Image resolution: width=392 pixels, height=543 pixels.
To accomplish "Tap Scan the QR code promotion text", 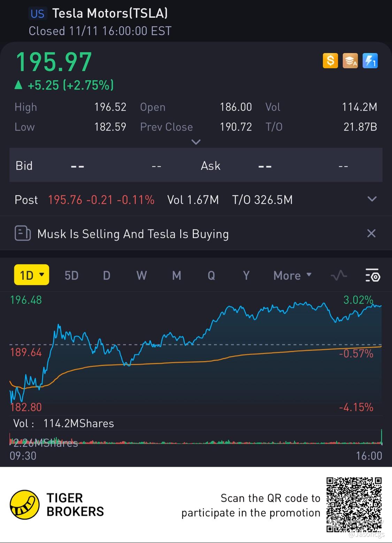I will click(251, 505).
